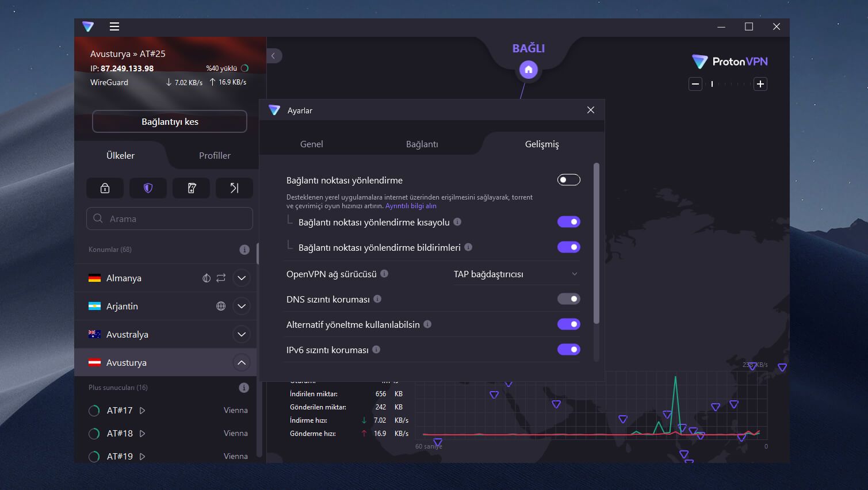The width and height of the screenshot is (868, 490).
Task: Click the settings dialog scrollbar
Action: (x=596, y=243)
